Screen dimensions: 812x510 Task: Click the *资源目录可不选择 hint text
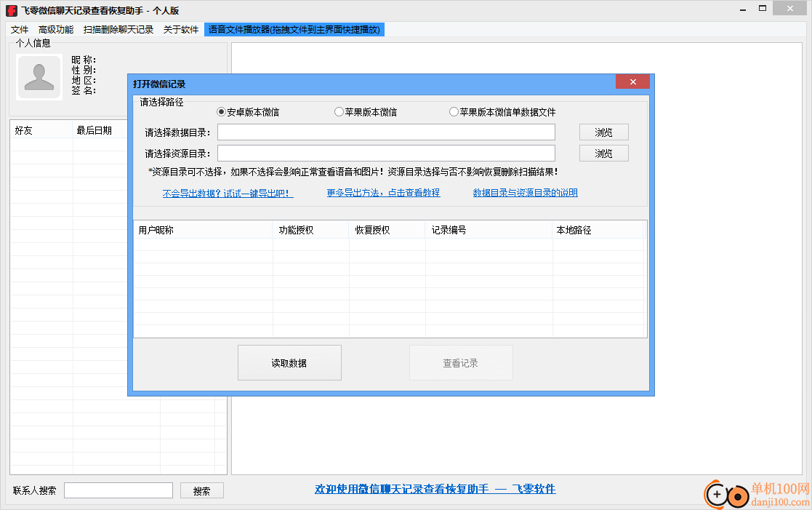pyautogui.click(x=353, y=172)
